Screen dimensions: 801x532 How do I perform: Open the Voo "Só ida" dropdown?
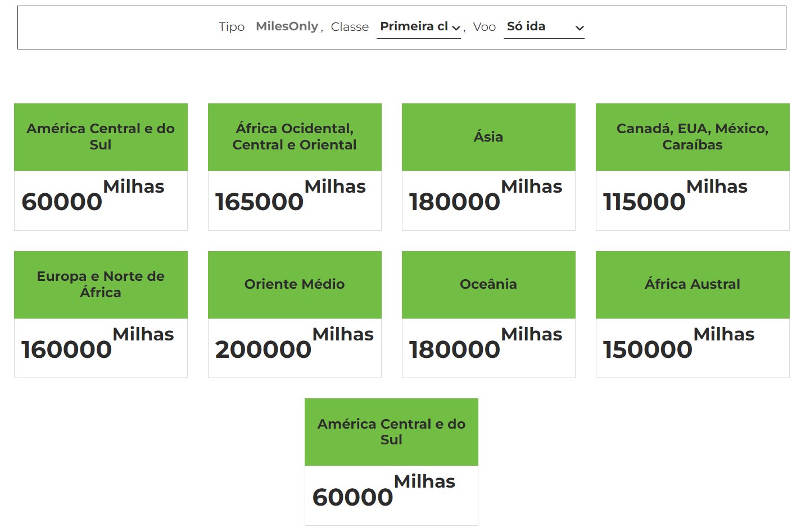click(x=543, y=27)
